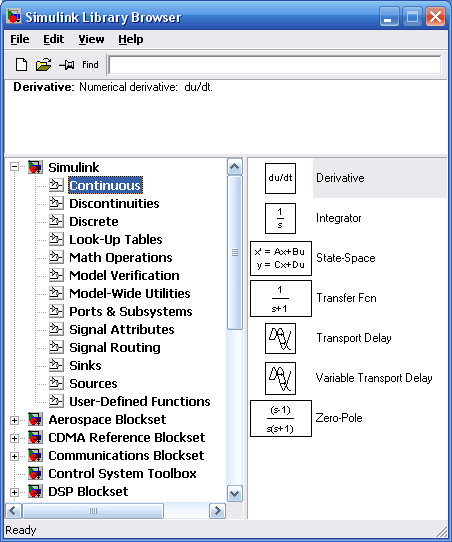Click the Derivative block label
Screen dimensions: 452x542
[340, 178]
